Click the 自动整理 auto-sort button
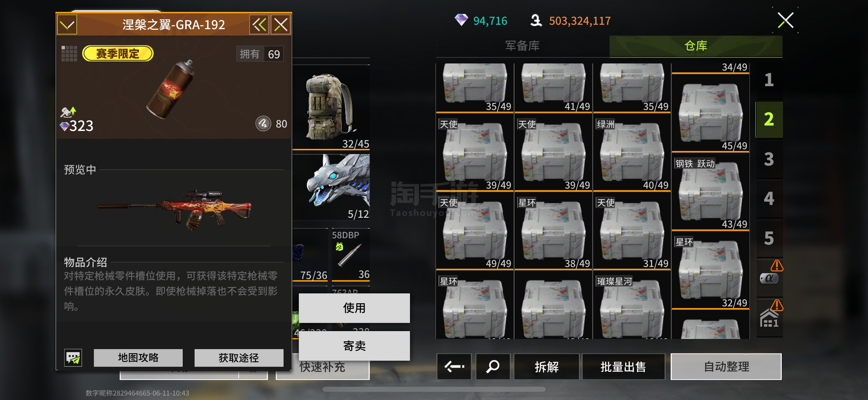868x400 pixels. click(726, 366)
